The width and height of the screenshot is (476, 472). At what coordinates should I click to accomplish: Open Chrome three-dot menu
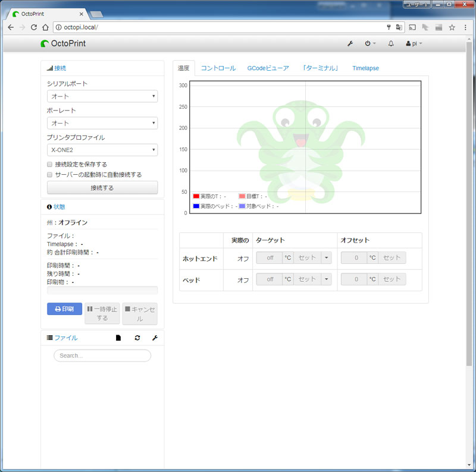click(x=465, y=27)
